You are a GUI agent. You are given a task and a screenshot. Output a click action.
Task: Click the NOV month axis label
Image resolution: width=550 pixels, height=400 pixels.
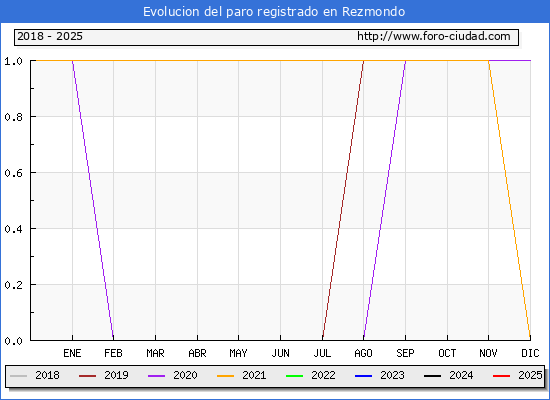click(488, 353)
